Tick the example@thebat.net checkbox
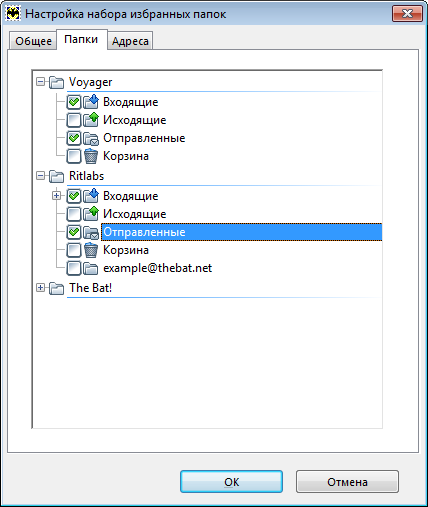Viewport: 428px width, 507px height. point(74,268)
